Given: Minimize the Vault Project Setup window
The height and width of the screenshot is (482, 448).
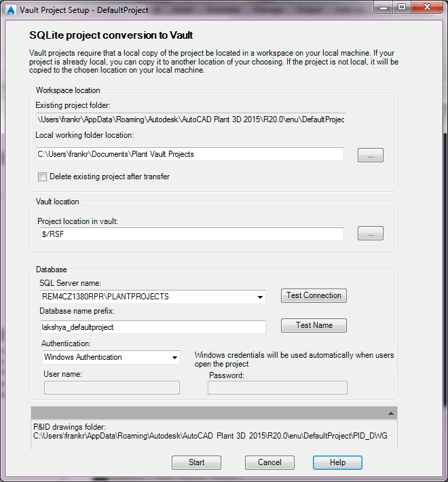Looking at the screenshot, I should click(x=382, y=7).
